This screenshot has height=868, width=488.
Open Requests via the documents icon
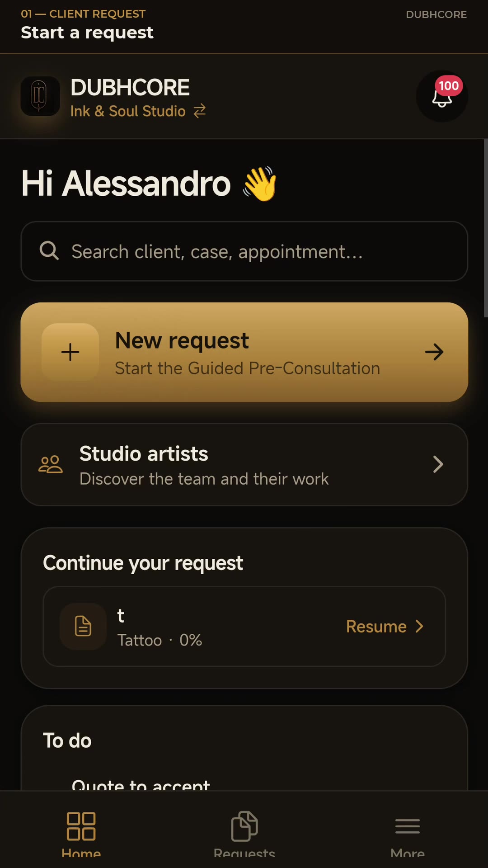pos(244,826)
